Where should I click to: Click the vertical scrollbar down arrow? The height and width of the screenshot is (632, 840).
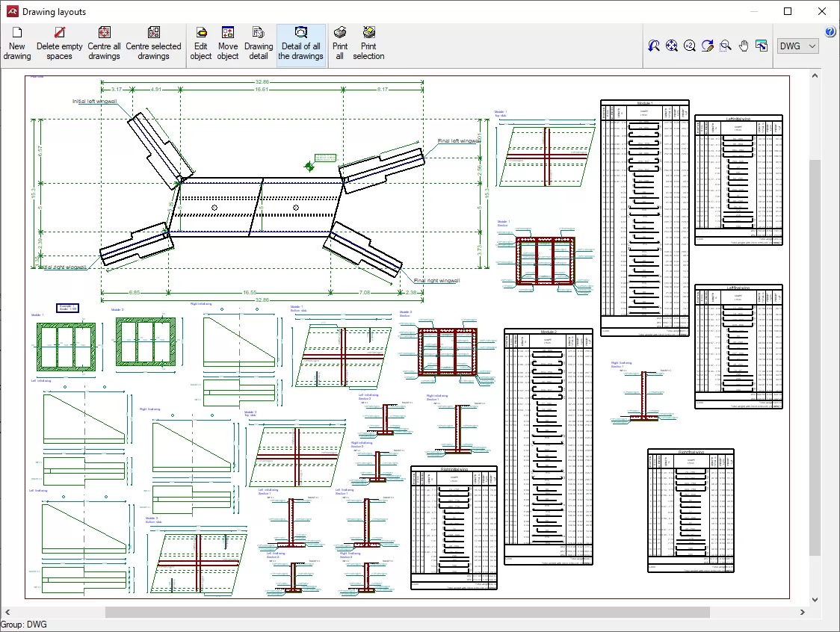pyautogui.click(x=815, y=600)
